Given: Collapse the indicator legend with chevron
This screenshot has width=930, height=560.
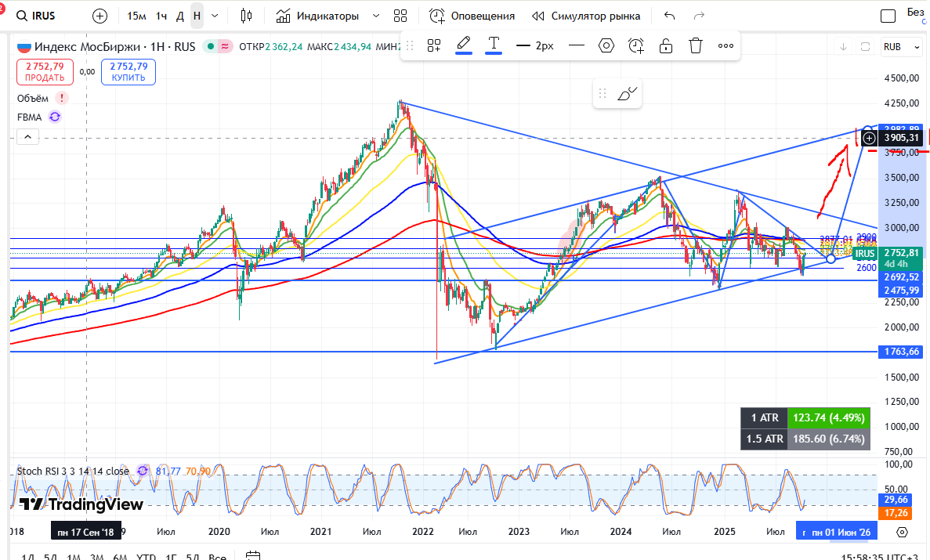Looking at the screenshot, I should [28, 137].
